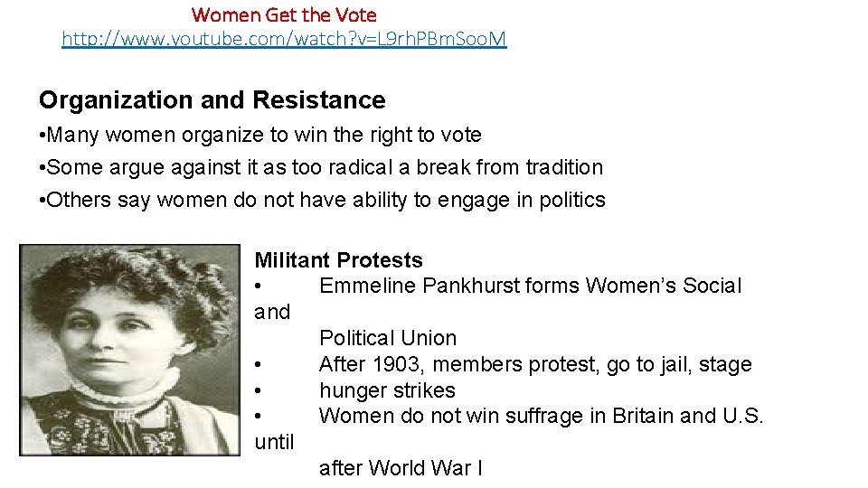Click the "Others say women" bullet line
Screen dimensions: 868x488
[322, 200]
